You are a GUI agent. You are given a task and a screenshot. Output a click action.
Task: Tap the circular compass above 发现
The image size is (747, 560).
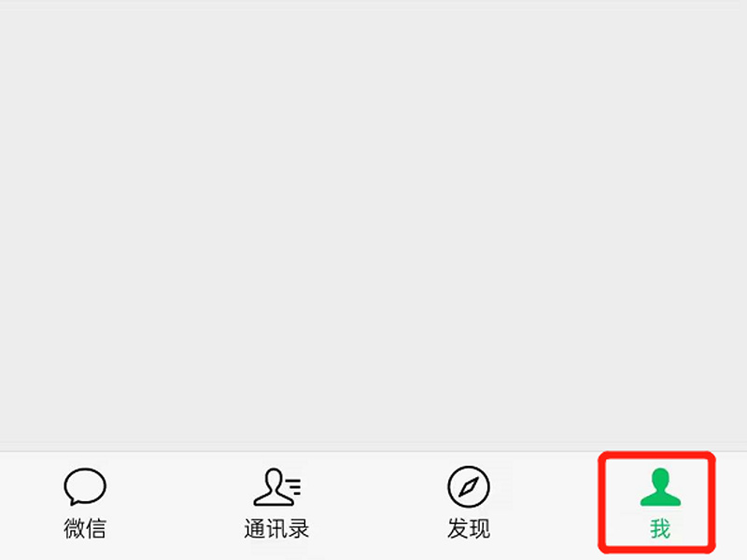click(469, 486)
